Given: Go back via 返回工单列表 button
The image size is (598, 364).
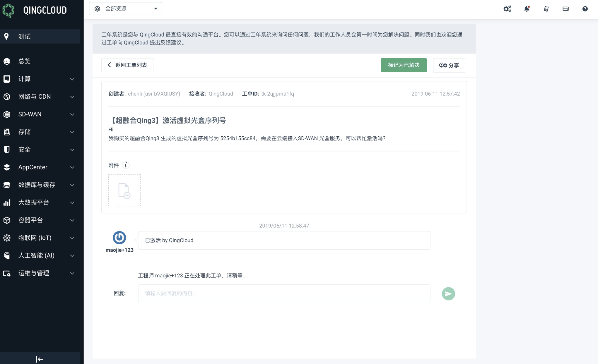Looking at the screenshot, I should tap(127, 65).
